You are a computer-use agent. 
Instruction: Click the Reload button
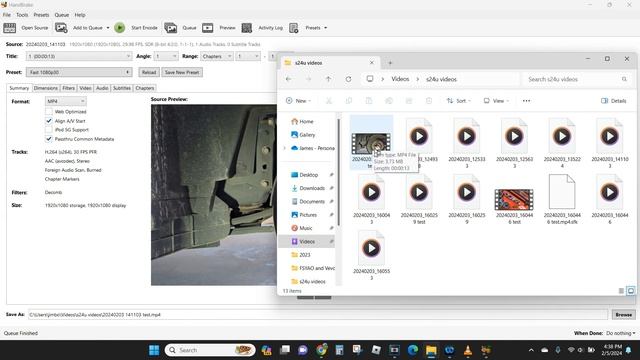(149, 72)
